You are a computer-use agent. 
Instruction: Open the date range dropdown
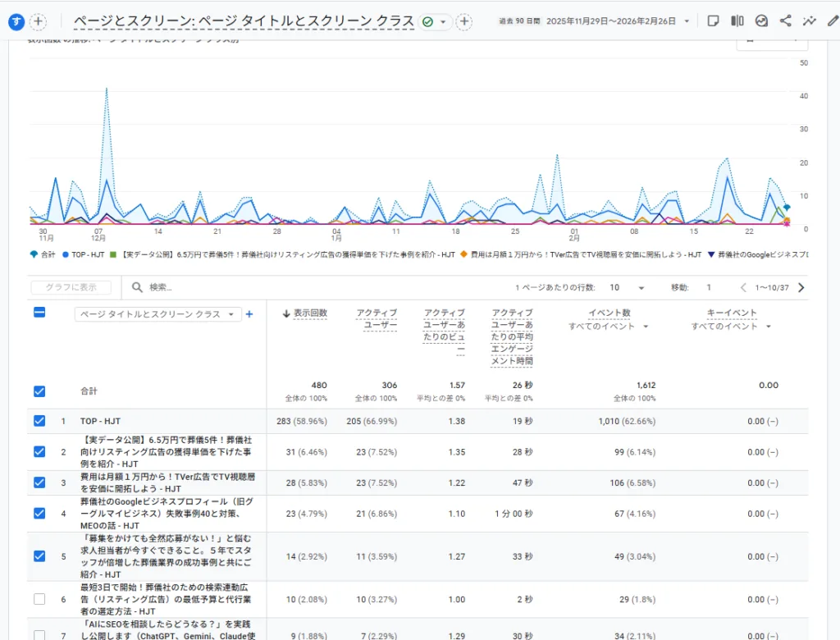point(687,21)
